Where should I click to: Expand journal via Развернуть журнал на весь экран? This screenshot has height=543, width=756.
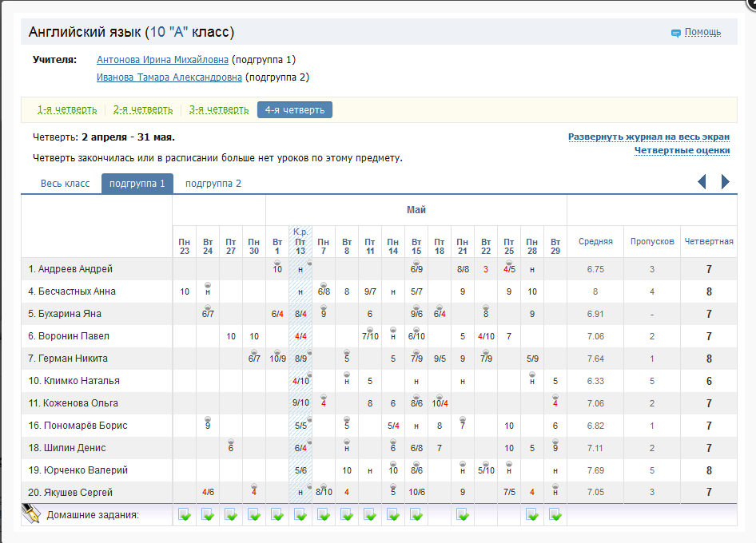(648, 137)
